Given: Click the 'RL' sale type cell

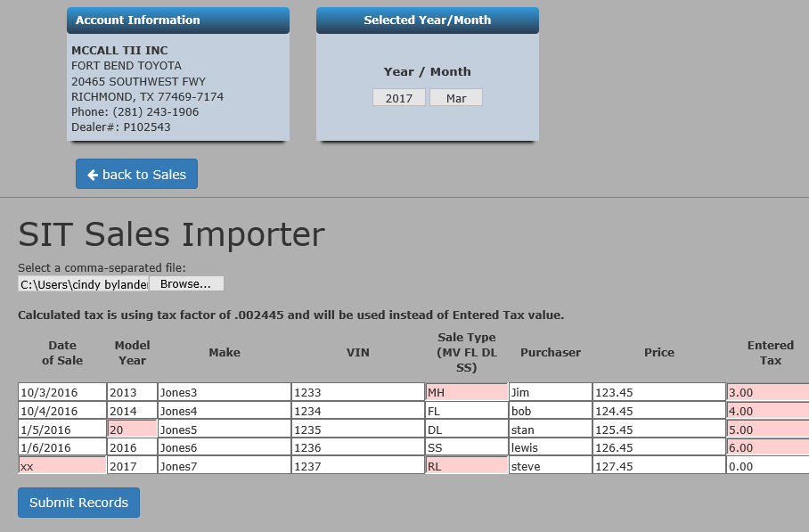Looking at the screenshot, I should click(466, 466).
